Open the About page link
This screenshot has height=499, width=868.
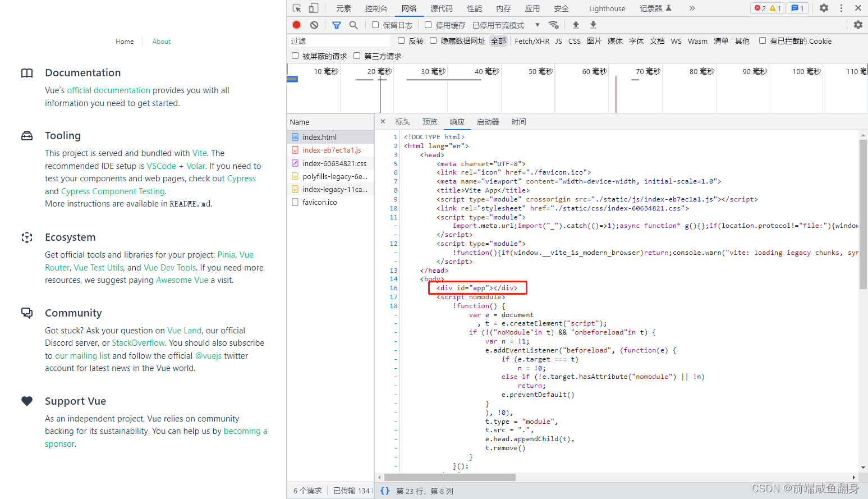pyautogui.click(x=162, y=42)
